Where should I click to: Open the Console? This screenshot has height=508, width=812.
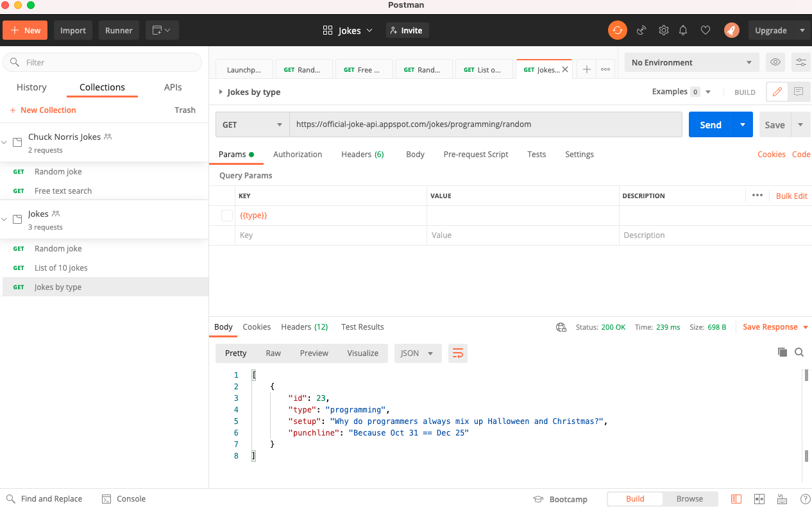124,499
